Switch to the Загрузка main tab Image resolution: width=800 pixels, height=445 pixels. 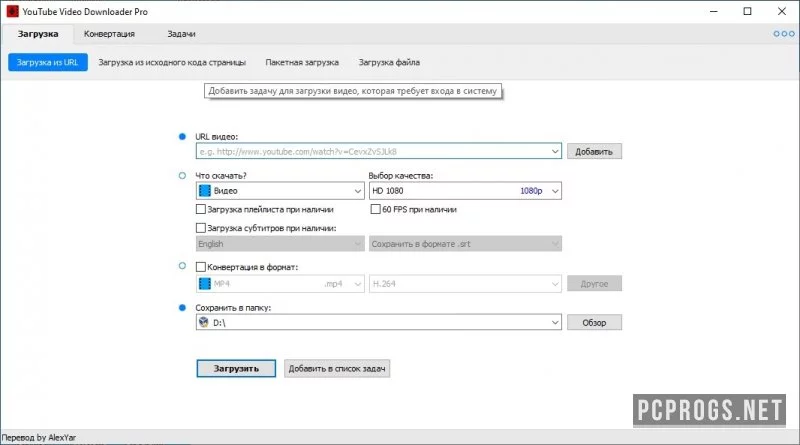(38, 34)
